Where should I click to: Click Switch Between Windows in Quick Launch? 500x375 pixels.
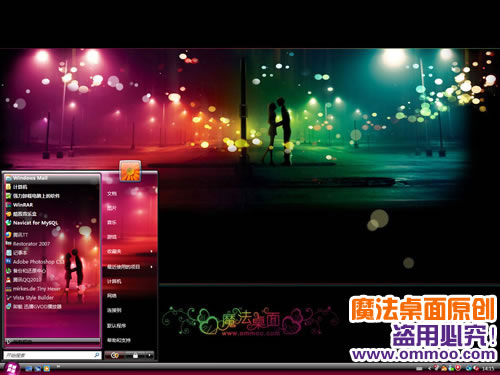tap(38, 369)
